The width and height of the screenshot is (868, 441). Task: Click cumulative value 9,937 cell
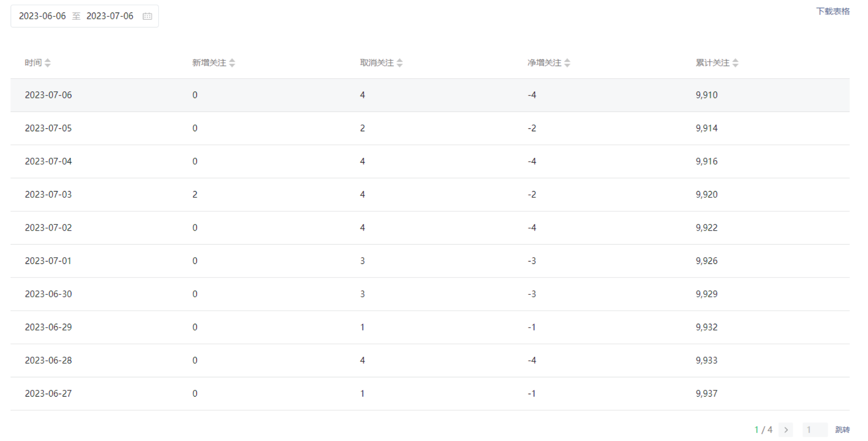(706, 393)
